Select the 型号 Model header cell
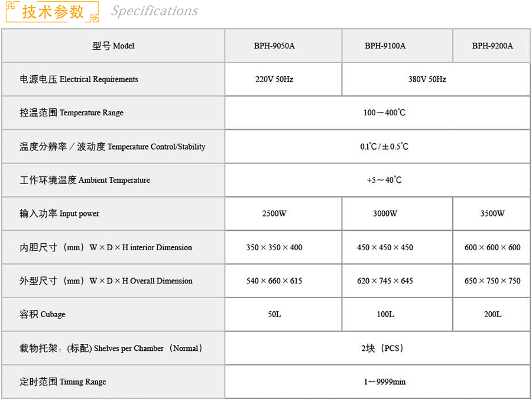 (x=113, y=46)
